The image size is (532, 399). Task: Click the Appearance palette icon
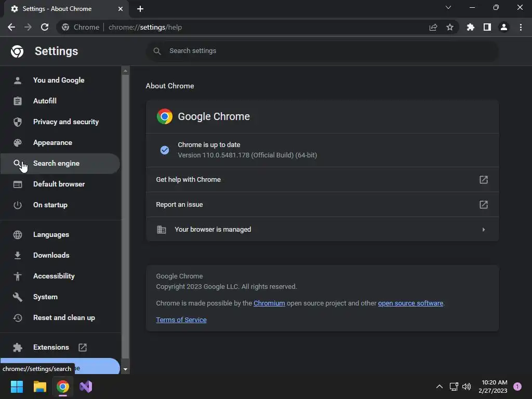point(18,143)
